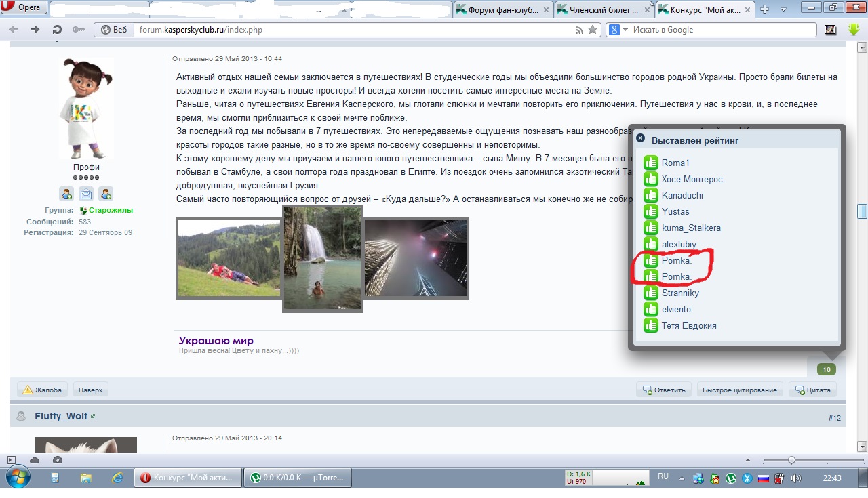Click the thumbs-up icon beside alexlubiy
Screen dimensions: 868x498
pos(651,244)
